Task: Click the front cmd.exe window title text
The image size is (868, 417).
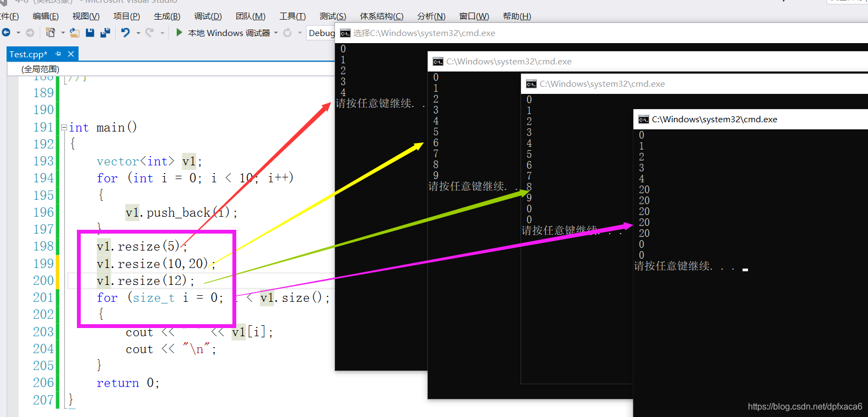Action: pyautogui.click(x=714, y=120)
